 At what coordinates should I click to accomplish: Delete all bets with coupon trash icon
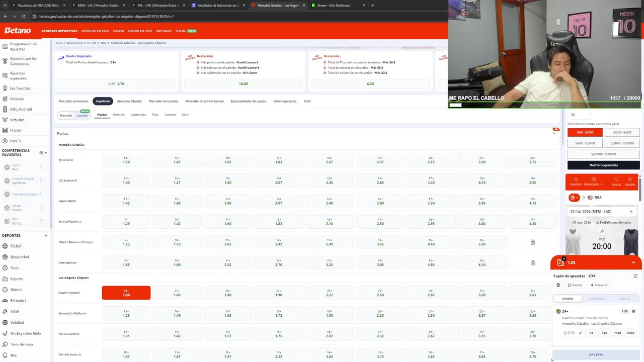[x=558, y=285]
